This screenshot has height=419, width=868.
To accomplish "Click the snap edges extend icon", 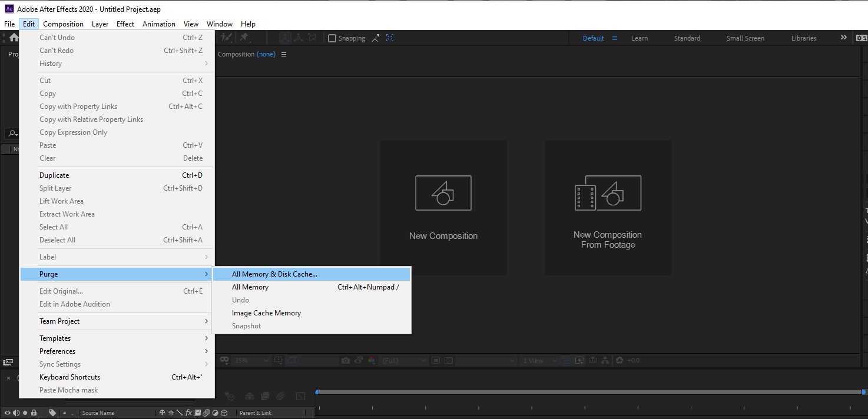I will pyautogui.click(x=375, y=38).
